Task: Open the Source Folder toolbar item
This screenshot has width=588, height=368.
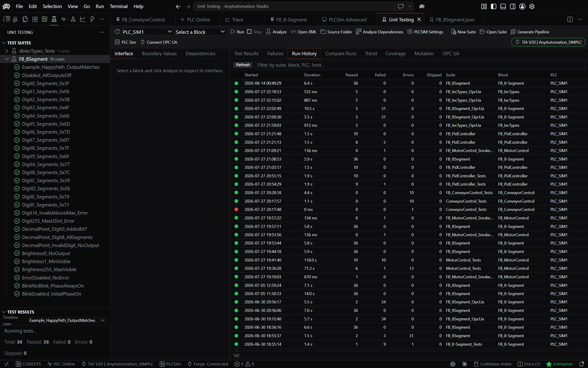Action: (x=336, y=32)
